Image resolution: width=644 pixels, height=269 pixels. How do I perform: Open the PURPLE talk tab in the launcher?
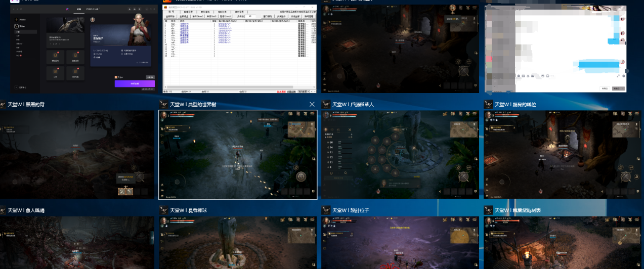(x=92, y=10)
